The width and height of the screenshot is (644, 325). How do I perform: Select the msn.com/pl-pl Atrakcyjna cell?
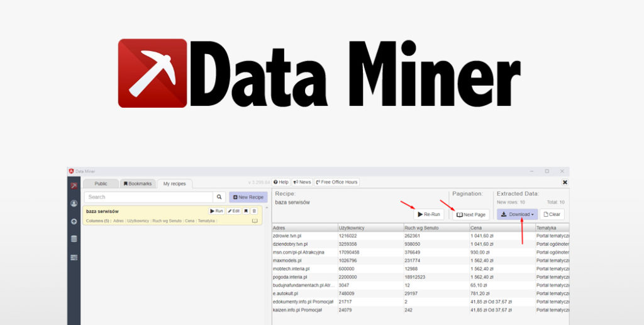point(305,252)
